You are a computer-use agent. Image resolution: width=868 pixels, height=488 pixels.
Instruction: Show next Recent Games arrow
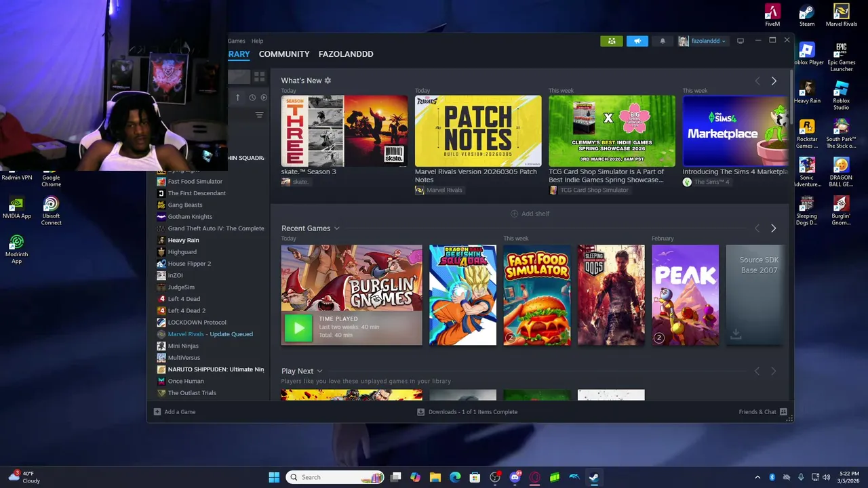pos(774,228)
